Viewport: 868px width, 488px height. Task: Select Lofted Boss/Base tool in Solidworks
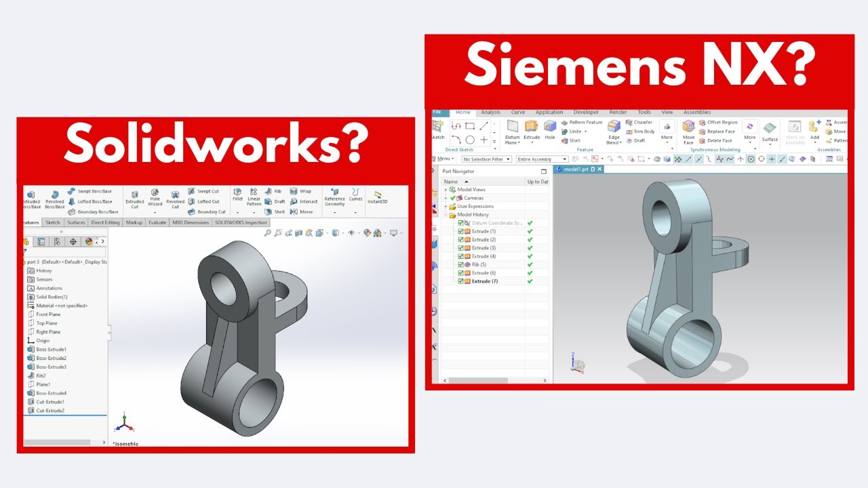(x=90, y=201)
